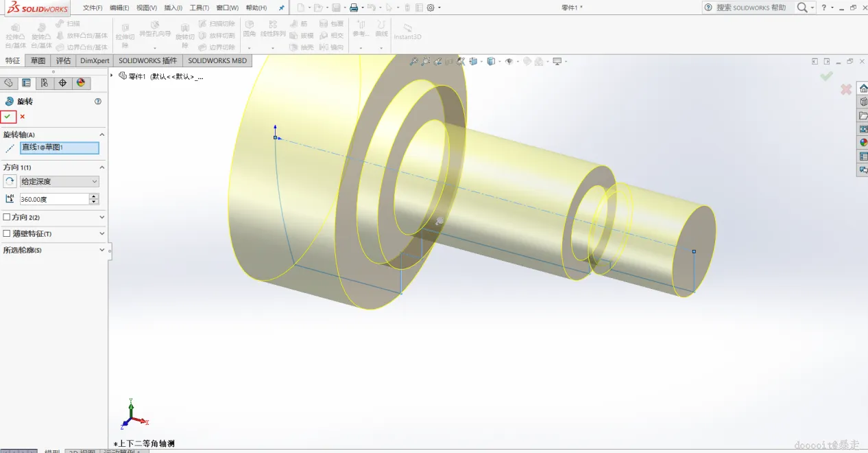Image resolution: width=868 pixels, height=453 pixels.
Task: Switch to the SOLIDWORKS MBD tab
Action: tap(217, 60)
